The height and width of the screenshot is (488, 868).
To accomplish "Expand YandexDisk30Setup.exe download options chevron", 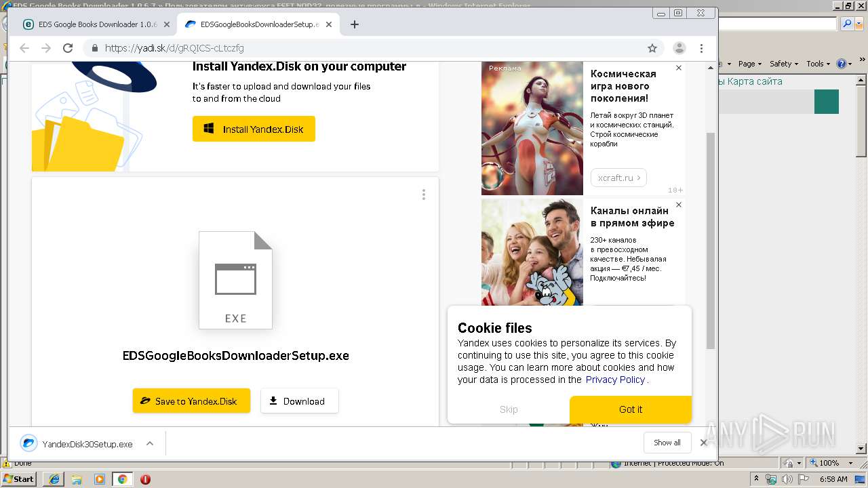I will coord(150,444).
